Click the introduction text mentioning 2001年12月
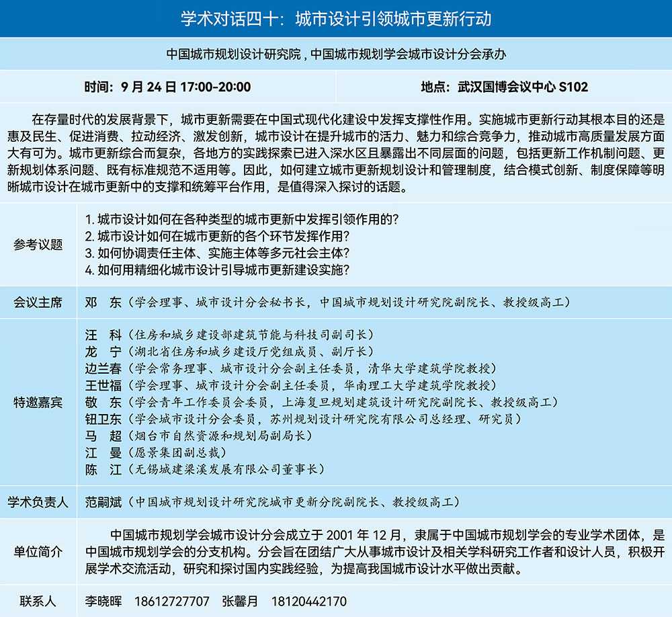This screenshot has width=672, height=617. (x=375, y=552)
